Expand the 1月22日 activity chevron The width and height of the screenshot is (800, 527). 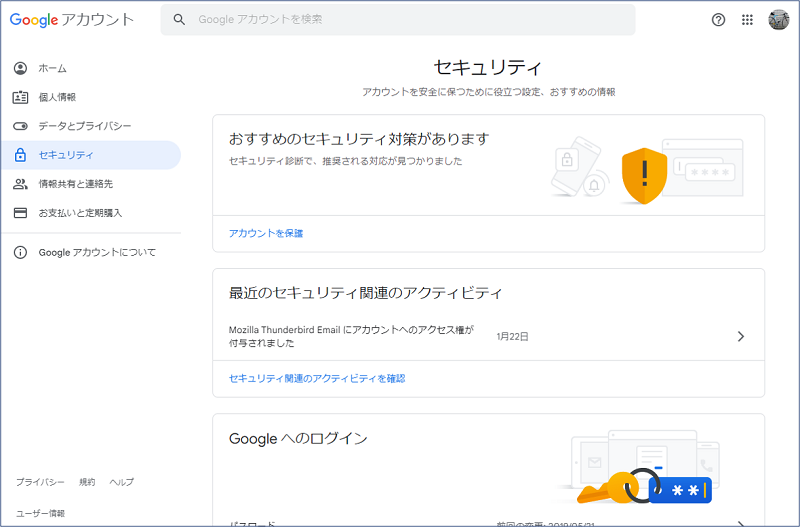coord(741,336)
